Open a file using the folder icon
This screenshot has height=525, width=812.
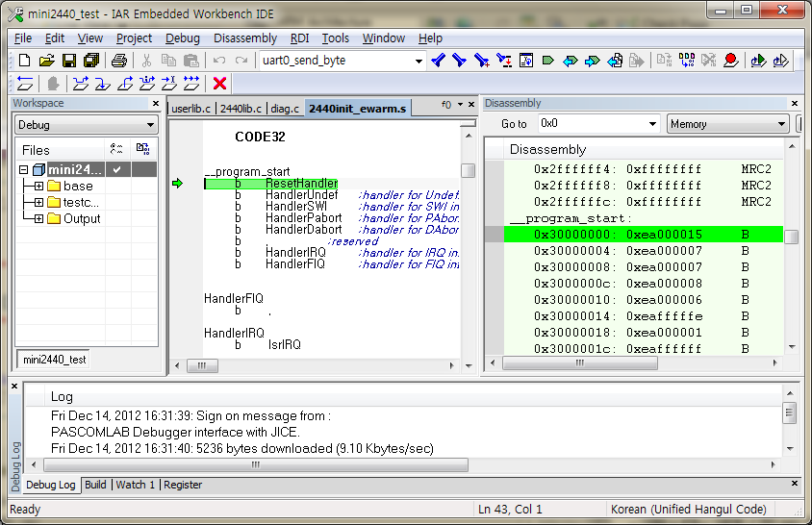point(46,61)
